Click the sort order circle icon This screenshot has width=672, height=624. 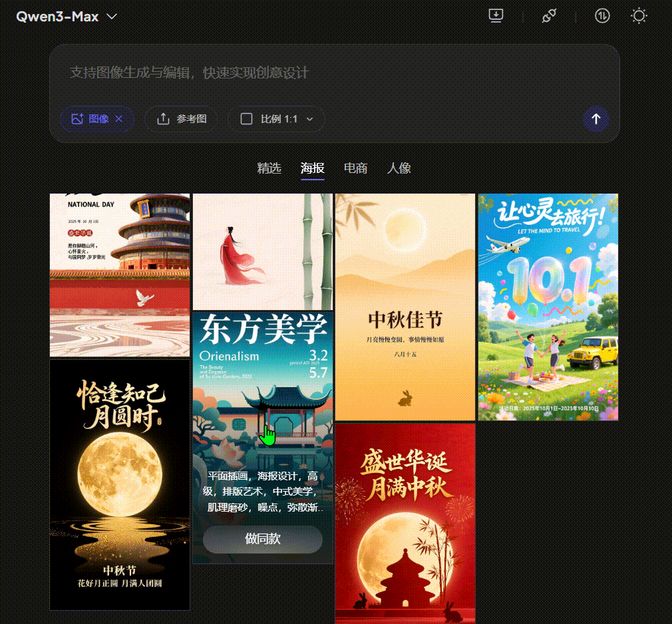pyautogui.click(x=602, y=15)
